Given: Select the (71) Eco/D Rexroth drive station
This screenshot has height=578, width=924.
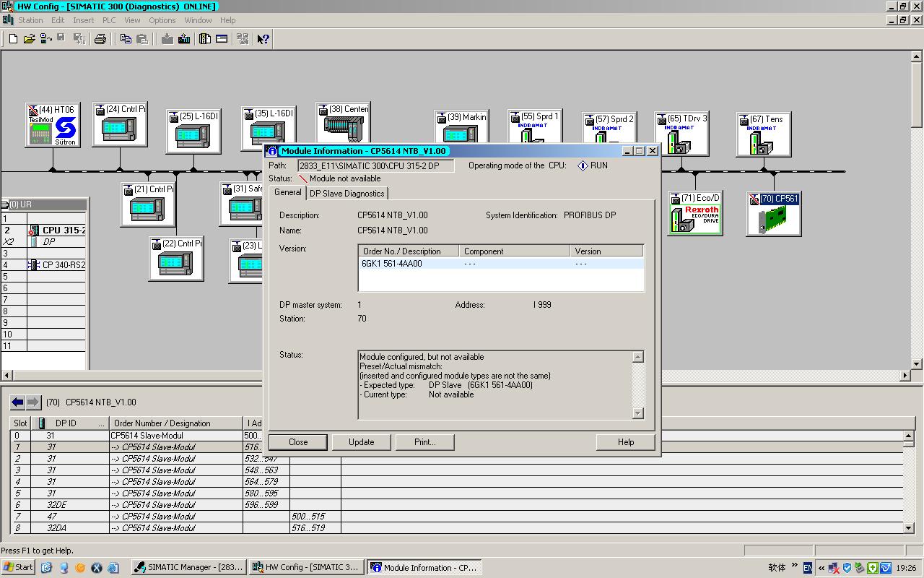Looking at the screenshot, I should pyautogui.click(x=694, y=213).
